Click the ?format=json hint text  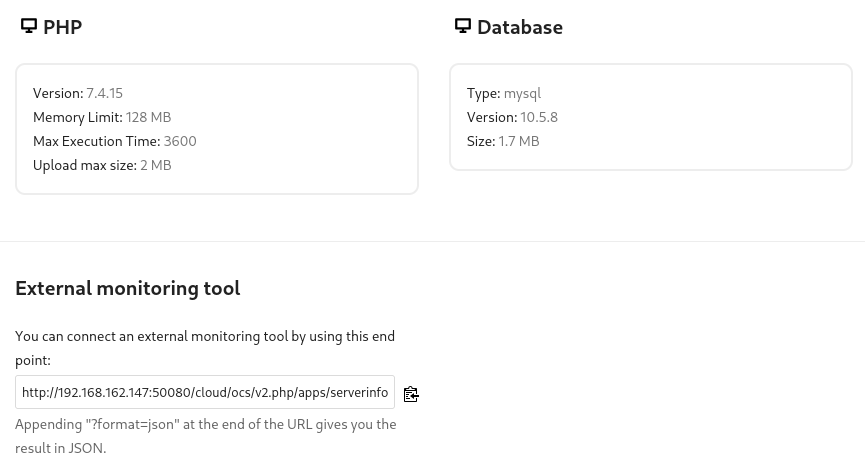click(x=206, y=436)
